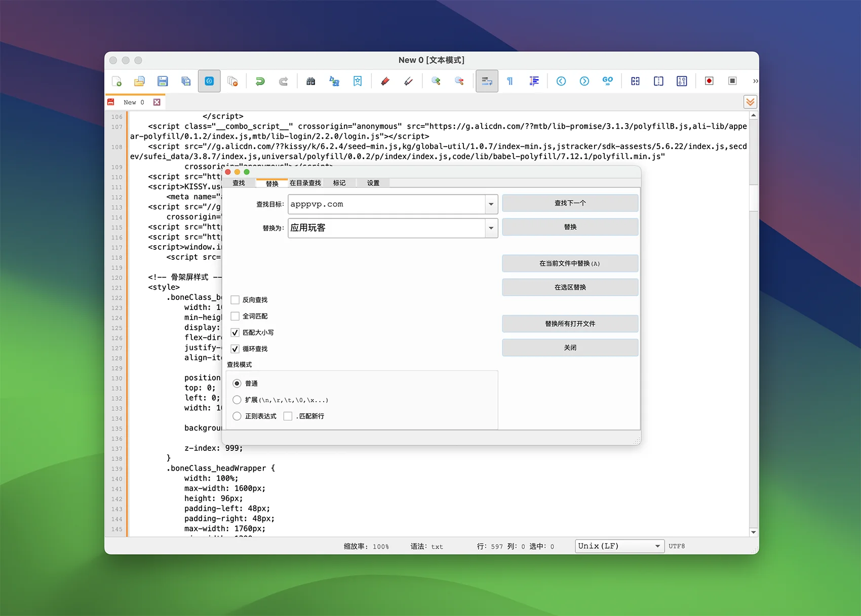The height and width of the screenshot is (616, 861).
Task: Switch to the 设置 tab
Action: pos(373,183)
